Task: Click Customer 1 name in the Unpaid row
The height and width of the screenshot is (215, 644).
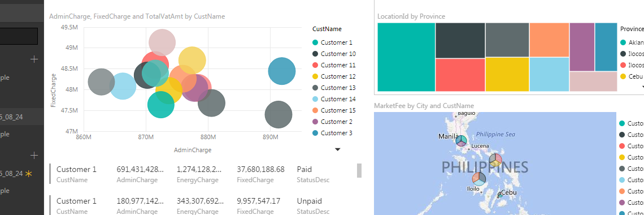Action: 76,201
